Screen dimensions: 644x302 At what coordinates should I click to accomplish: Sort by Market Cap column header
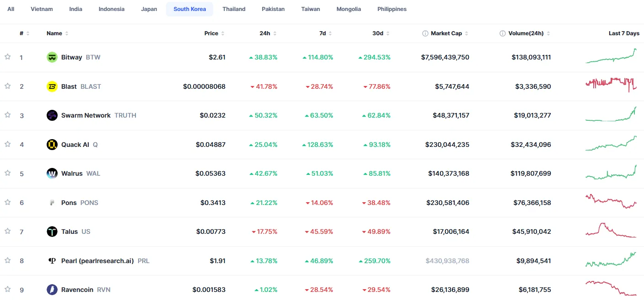click(445, 33)
